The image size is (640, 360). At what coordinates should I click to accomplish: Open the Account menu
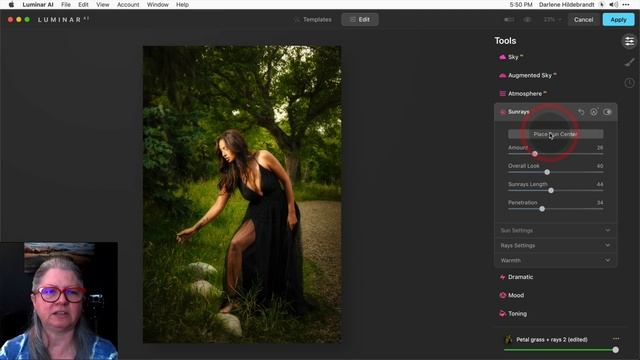[128, 4]
